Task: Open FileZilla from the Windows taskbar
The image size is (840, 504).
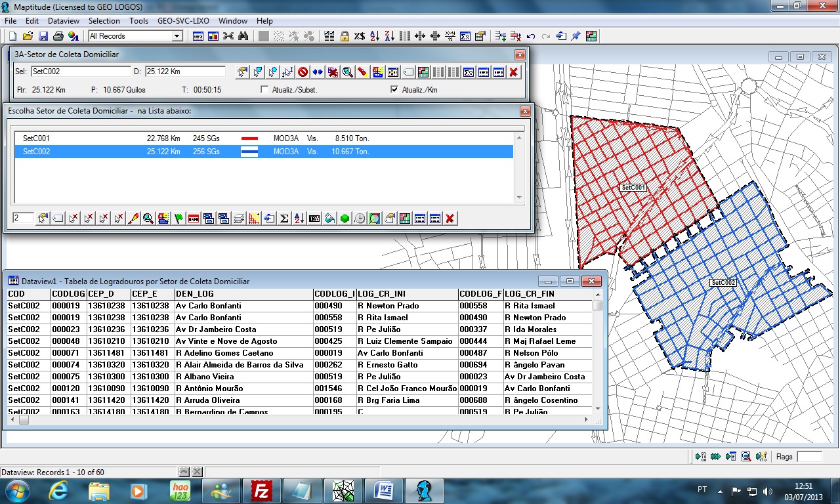Action: tap(262, 490)
